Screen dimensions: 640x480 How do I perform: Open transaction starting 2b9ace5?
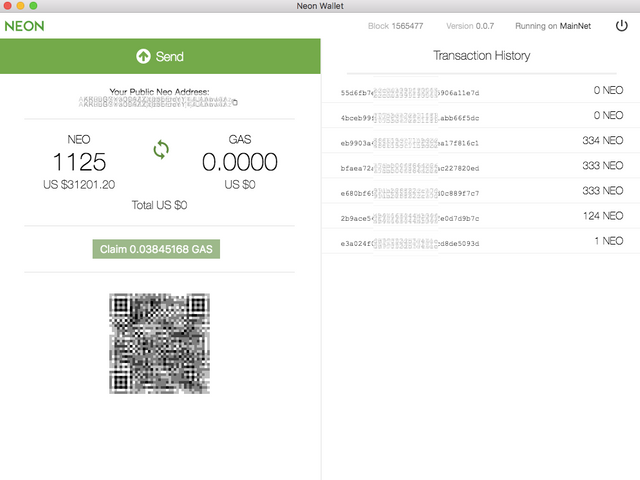410,218
